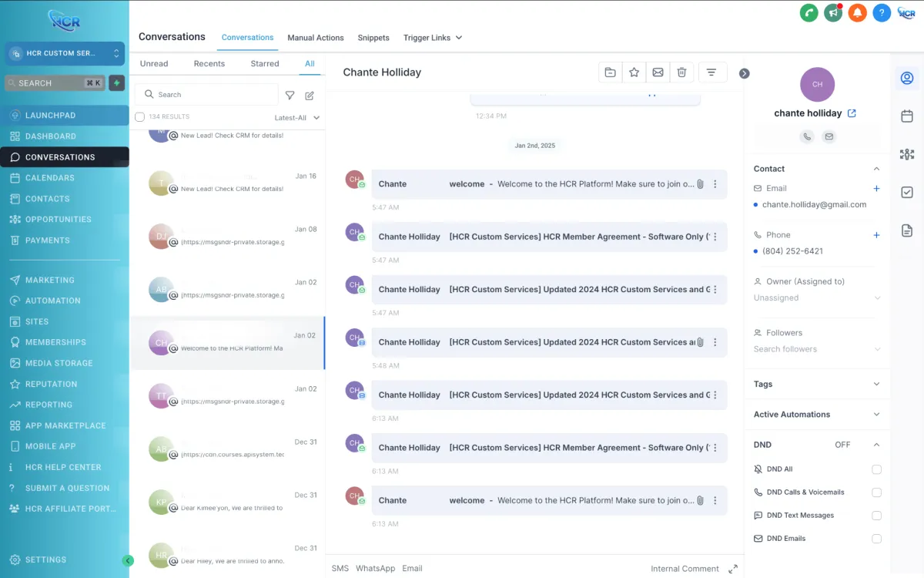Open HCR Help Center link

(65, 467)
